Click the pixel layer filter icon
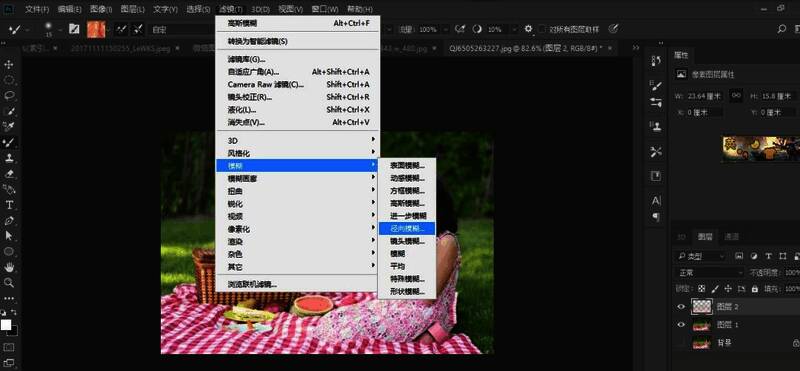Viewport: 800px width, 371px height. pyautogui.click(x=739, y=256)
